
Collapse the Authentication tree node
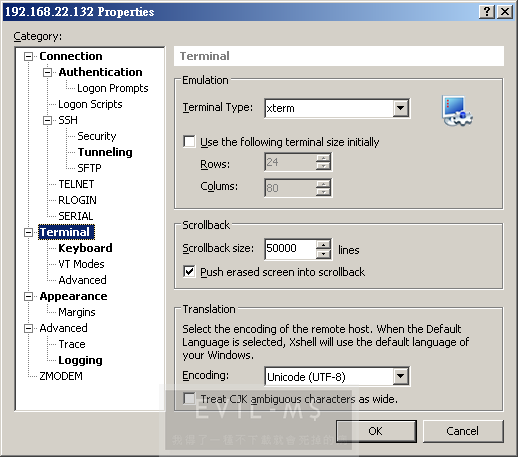click(x=48, y=72)
